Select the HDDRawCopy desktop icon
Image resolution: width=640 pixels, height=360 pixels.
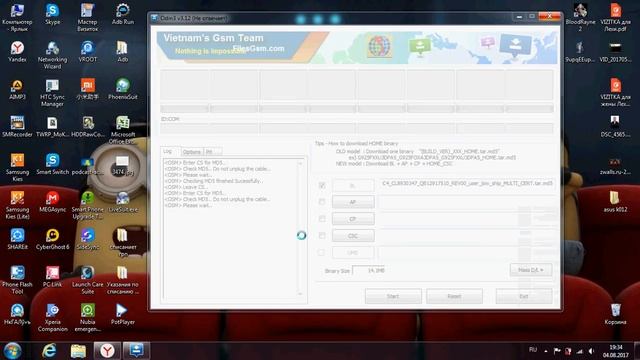[x=87, y=127]
